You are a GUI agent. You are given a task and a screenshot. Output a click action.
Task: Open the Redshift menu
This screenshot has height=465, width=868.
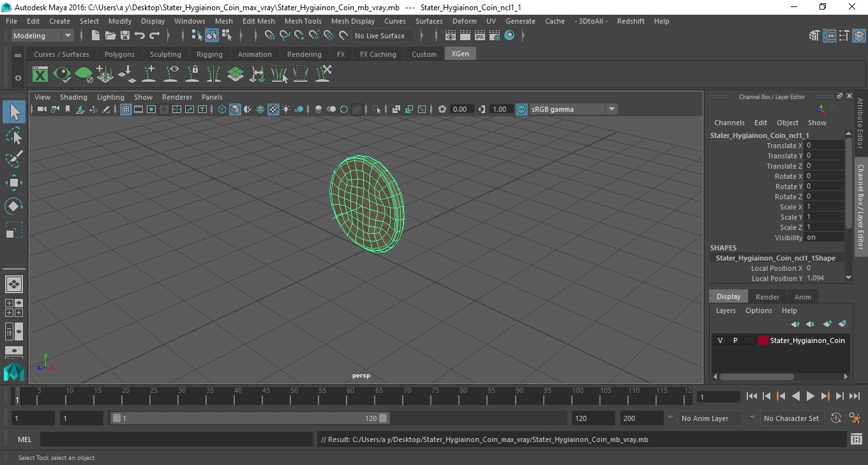pos(631,21)
